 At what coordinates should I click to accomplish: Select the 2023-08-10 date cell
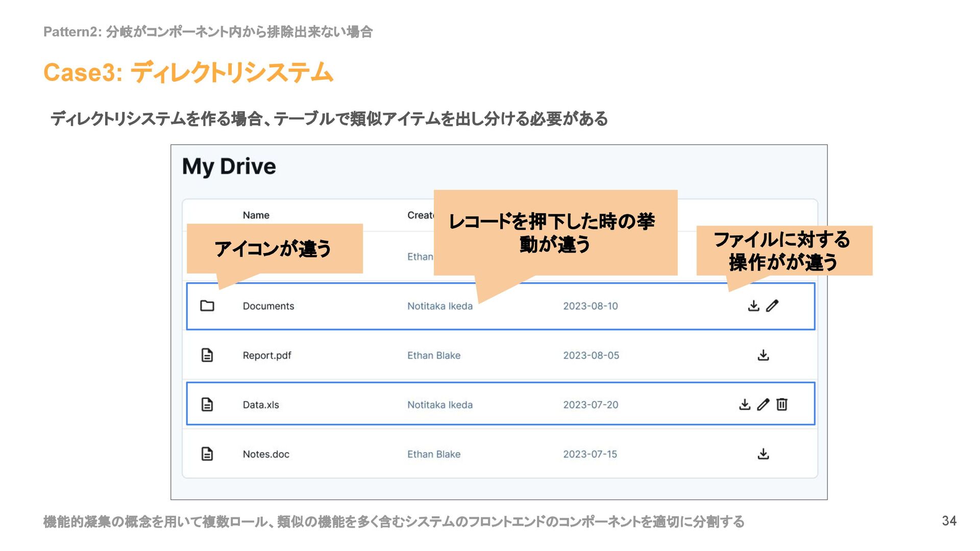[x=591, y=306]
